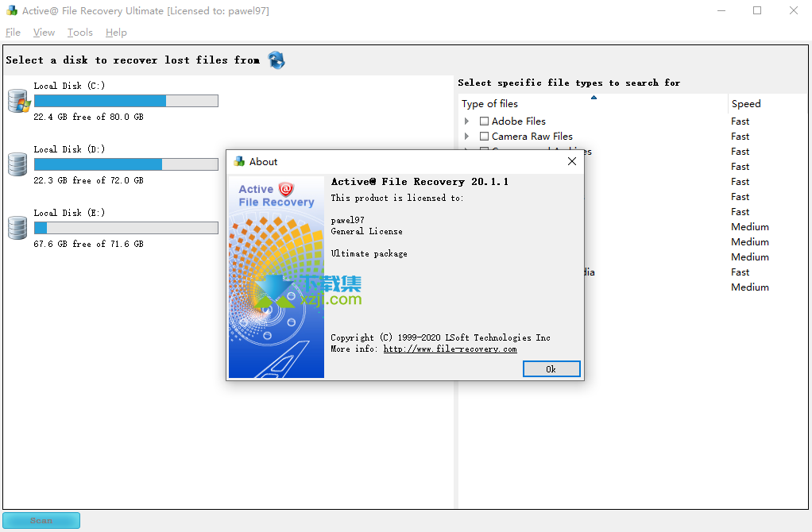Select the "Local Disk (C:)" label
Image resolution: width=812 pixels, height=532 pixels.
click(x=69, y=86)
